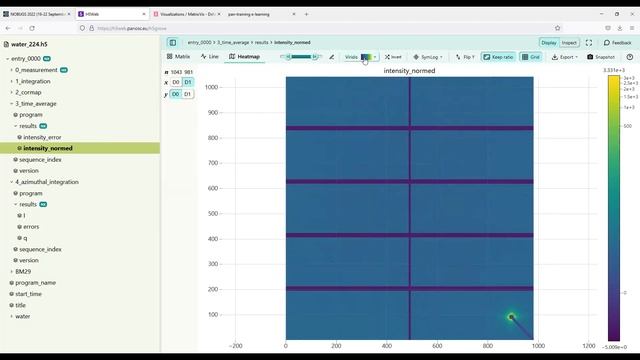The image size is (640, 360).
Task: Enter fullscreen via expand icon
Action: click(589, 43)
